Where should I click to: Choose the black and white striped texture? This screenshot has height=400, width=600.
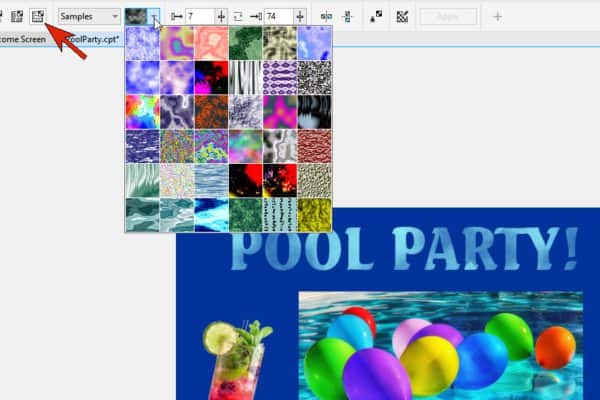click(x=244, y=77)
